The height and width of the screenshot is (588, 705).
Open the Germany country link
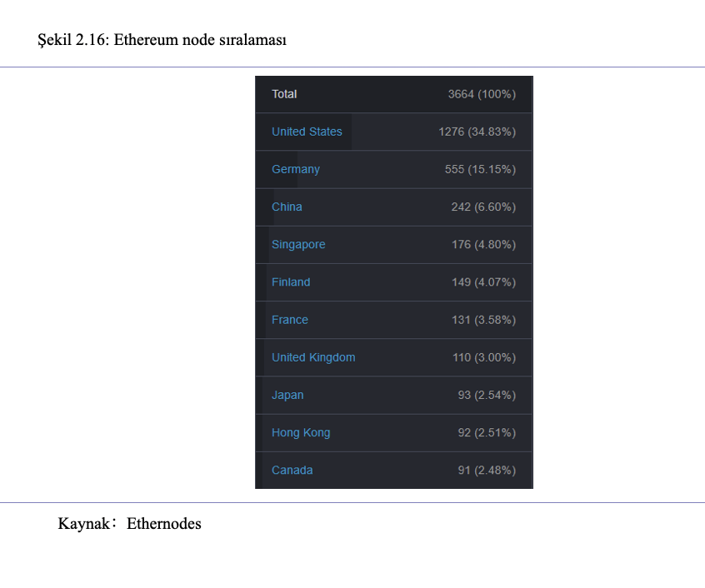click(295, 169)
